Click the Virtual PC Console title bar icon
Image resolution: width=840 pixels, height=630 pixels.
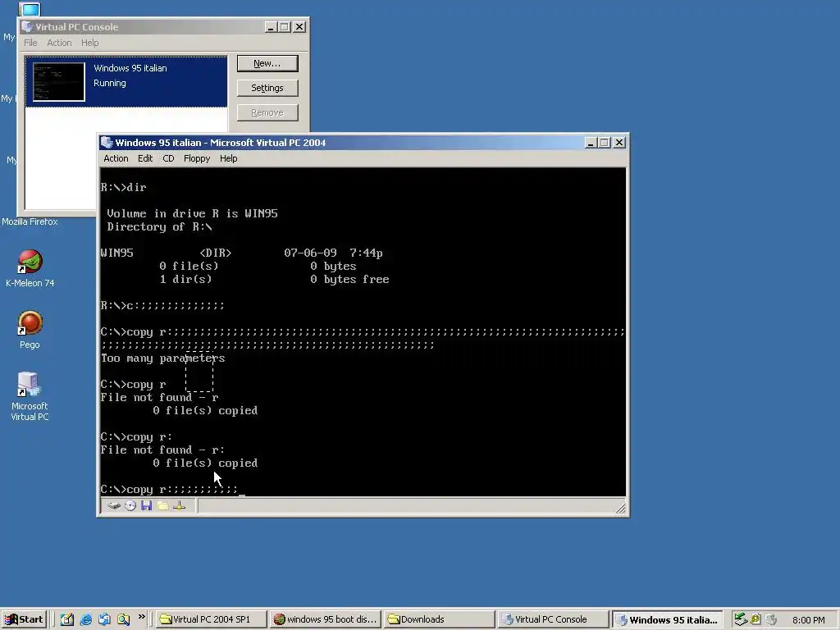click(x=27, y=27)
